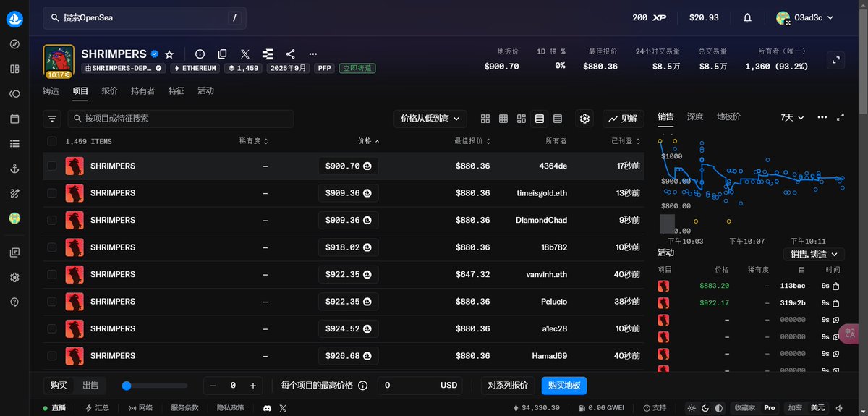Open the anchor icon in left sidebar

tap(14, 169)
